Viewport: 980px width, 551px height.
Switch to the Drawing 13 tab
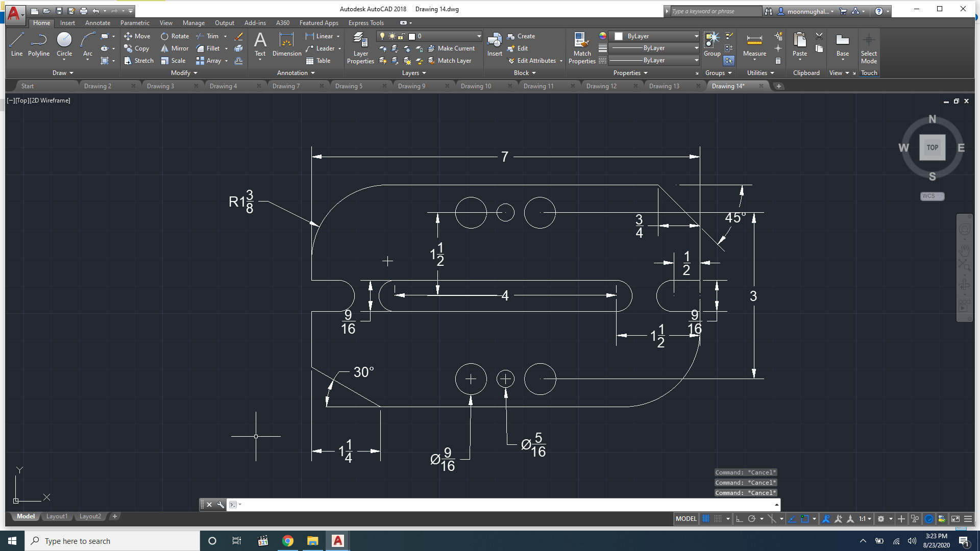click(x=664, y=86)
